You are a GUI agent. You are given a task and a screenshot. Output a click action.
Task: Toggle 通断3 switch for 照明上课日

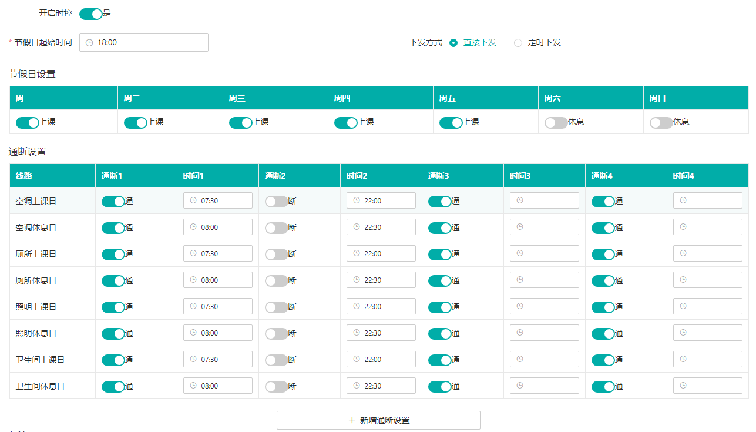tap(440, 307)
